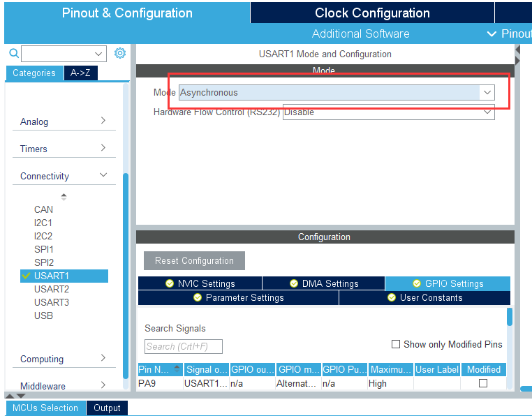The height and width of the screenshot is (416, 532).
Task: Click the GPIO table vertical scrollbar
Action: (x=509, y=317)
